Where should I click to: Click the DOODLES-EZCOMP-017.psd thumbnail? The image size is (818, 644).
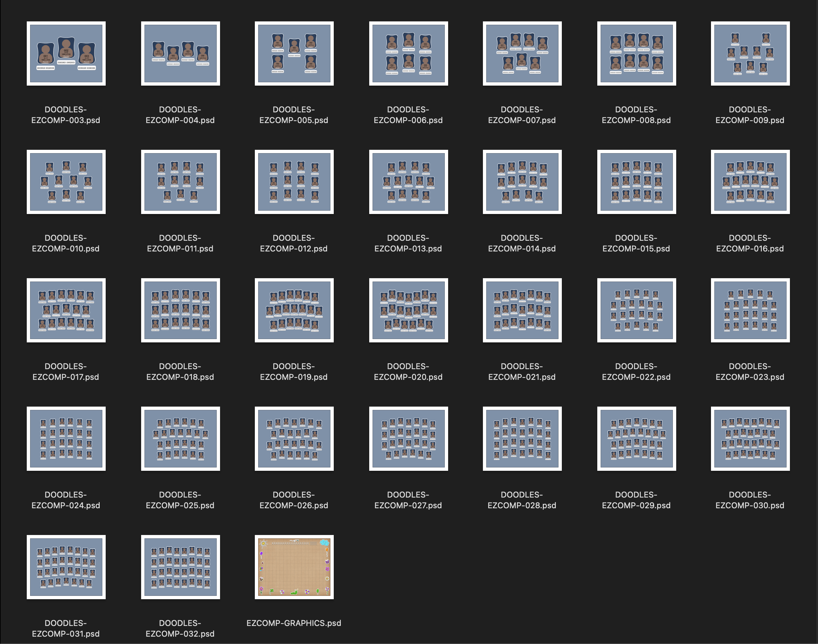pos(66,310)
